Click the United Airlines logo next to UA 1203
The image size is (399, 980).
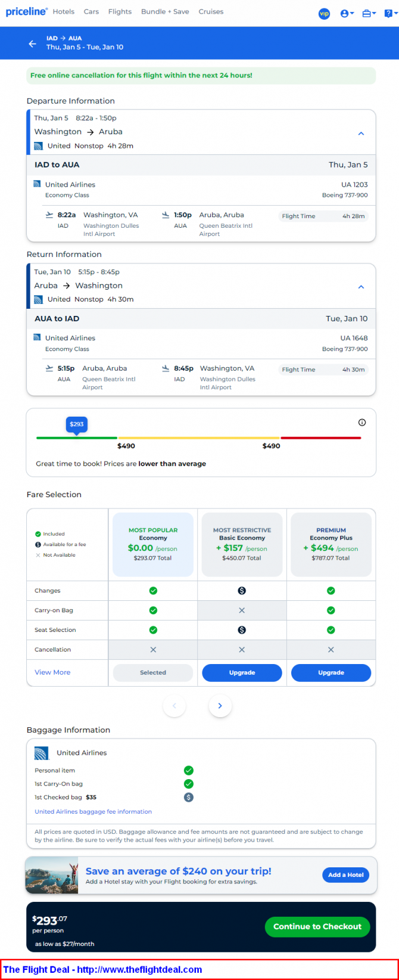pyautogui.click(x=37, y=184)
